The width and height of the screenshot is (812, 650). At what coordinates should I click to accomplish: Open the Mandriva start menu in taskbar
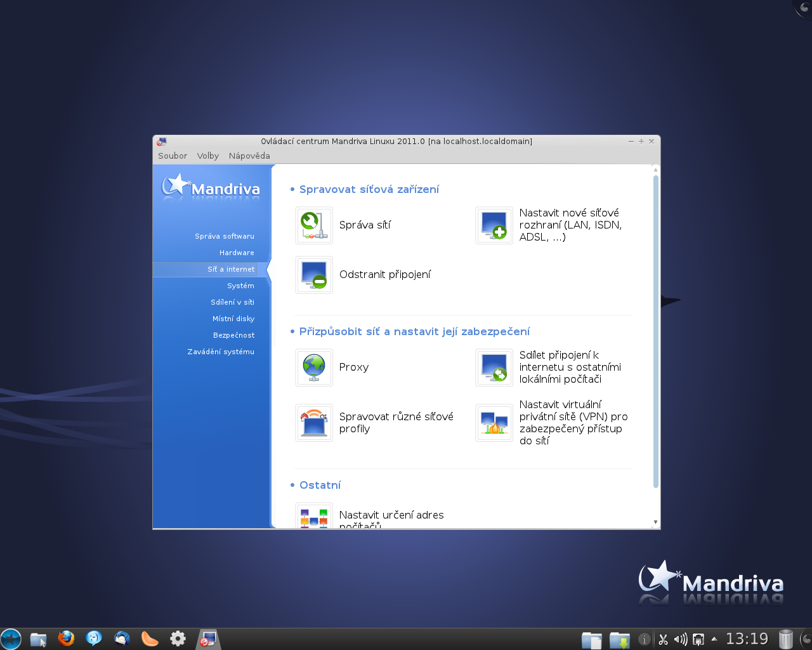point(11,639)
